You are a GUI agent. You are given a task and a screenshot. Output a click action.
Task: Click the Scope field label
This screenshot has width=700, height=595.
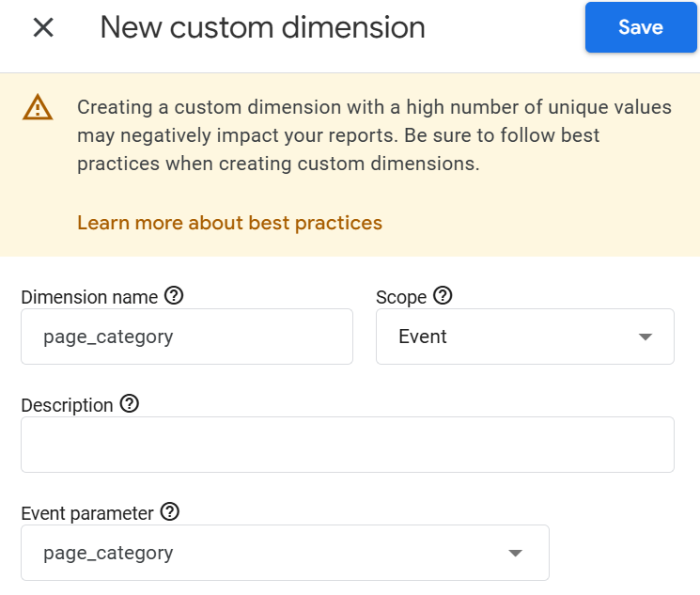(x=401, y=297)
